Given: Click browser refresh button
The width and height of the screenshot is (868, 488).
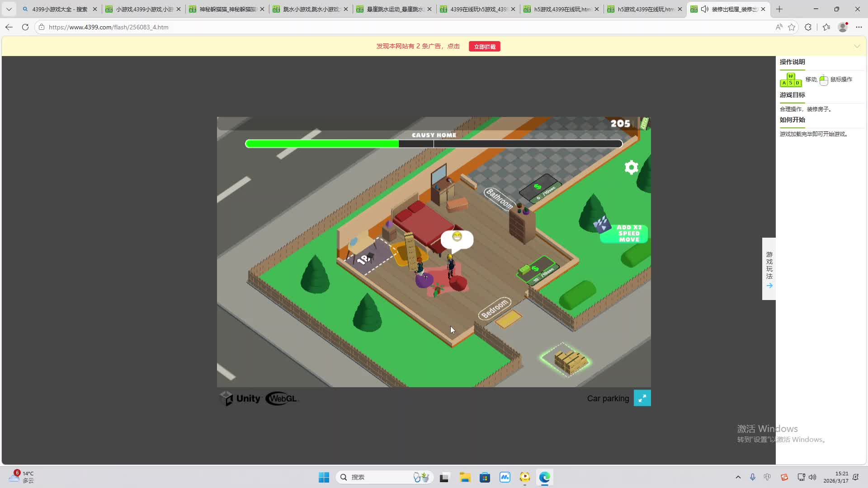Looking at the screenshot, I should tap(25, 27).
